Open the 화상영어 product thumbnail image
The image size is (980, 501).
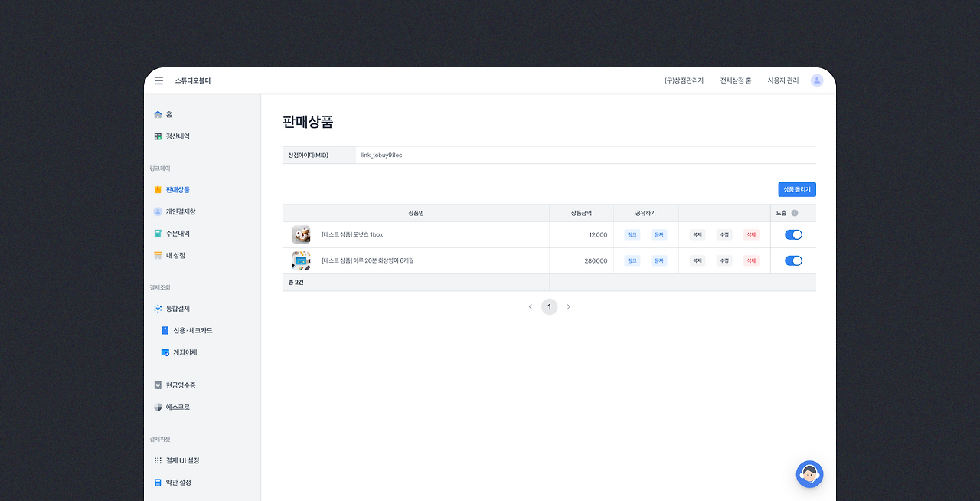click(x=301, y=260)
